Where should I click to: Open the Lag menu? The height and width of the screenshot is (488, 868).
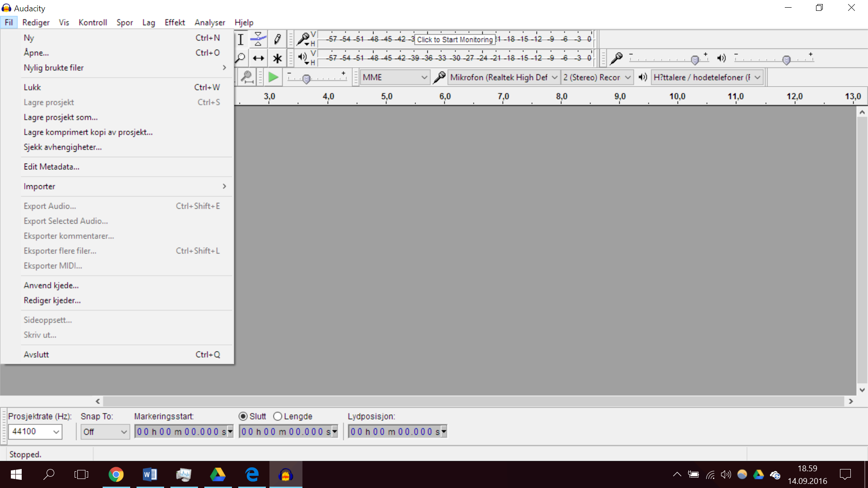click(x=149, y=22)
